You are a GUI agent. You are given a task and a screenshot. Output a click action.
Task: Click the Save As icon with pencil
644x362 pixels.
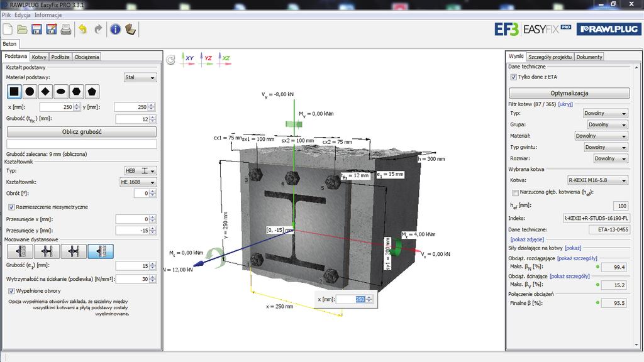tap(52, 29)
